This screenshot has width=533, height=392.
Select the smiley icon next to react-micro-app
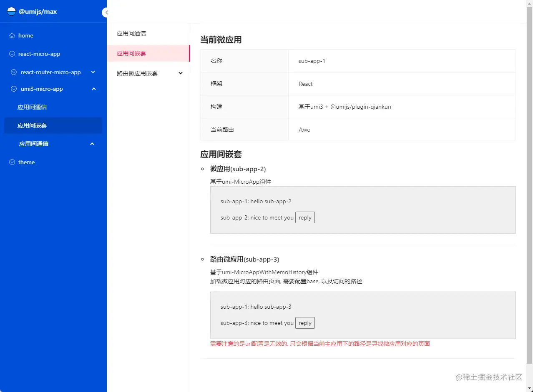13,54
